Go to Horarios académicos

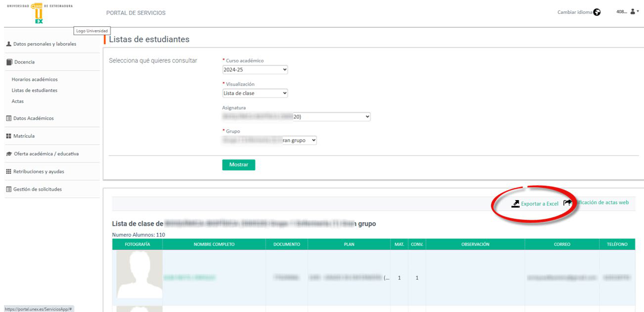point(35,79)
